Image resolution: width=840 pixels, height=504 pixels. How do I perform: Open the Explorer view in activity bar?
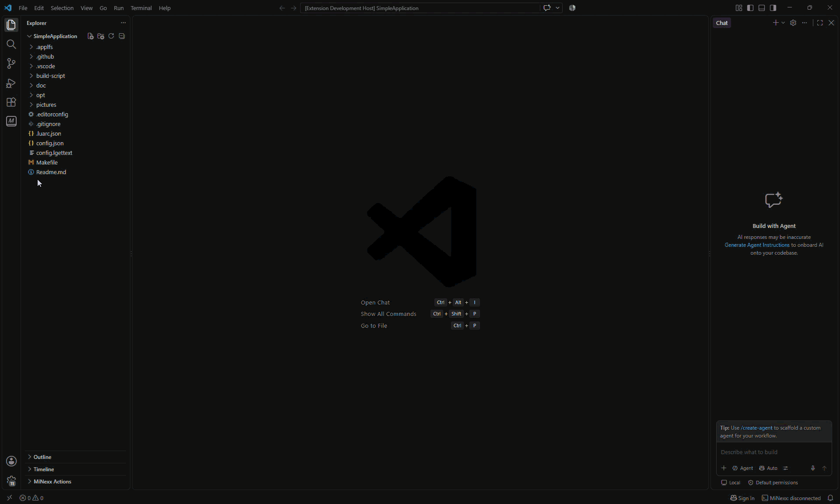[11, 25]
